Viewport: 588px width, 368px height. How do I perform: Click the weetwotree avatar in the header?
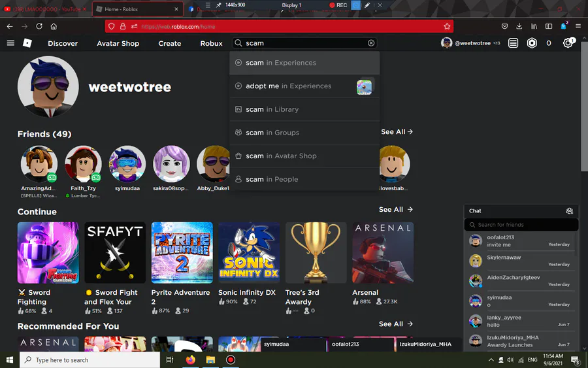446,43
